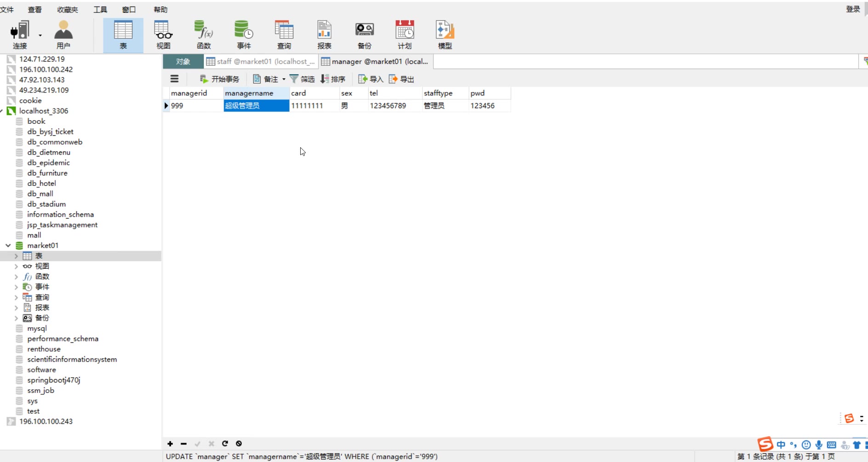This screenshot has height=462, width=868.
Task: Switch to the manager @market01 tab
Action: 375,61
